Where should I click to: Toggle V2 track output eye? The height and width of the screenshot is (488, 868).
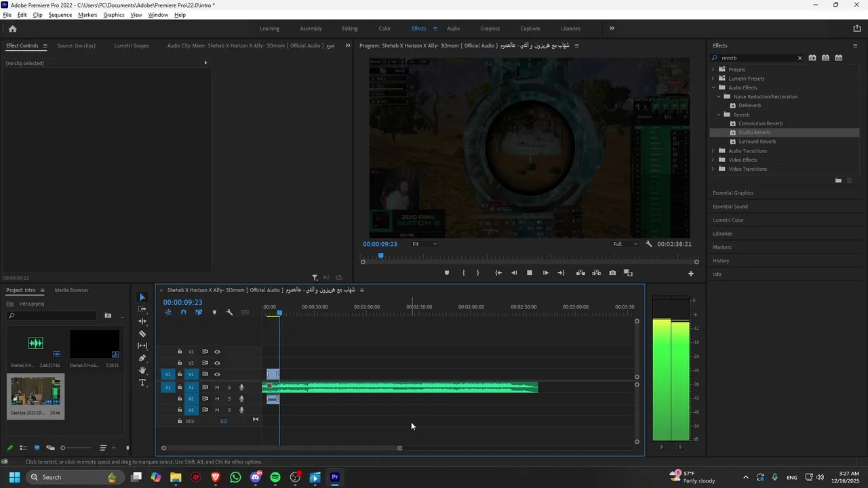(217, 363)
